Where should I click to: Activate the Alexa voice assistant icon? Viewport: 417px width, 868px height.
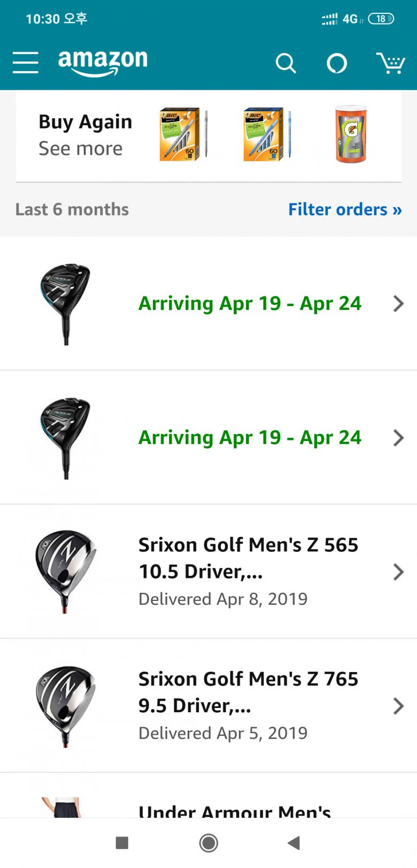(337, 63)
